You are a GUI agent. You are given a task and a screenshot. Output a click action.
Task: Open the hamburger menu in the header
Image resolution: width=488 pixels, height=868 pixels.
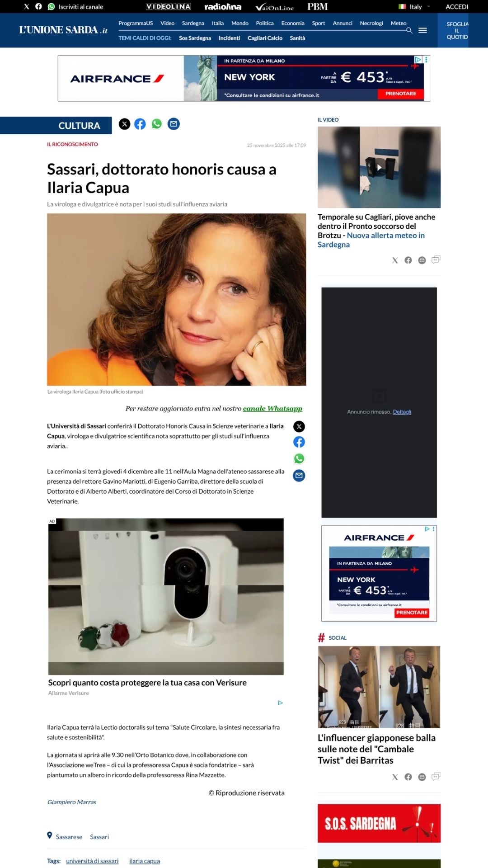point(422,30)
